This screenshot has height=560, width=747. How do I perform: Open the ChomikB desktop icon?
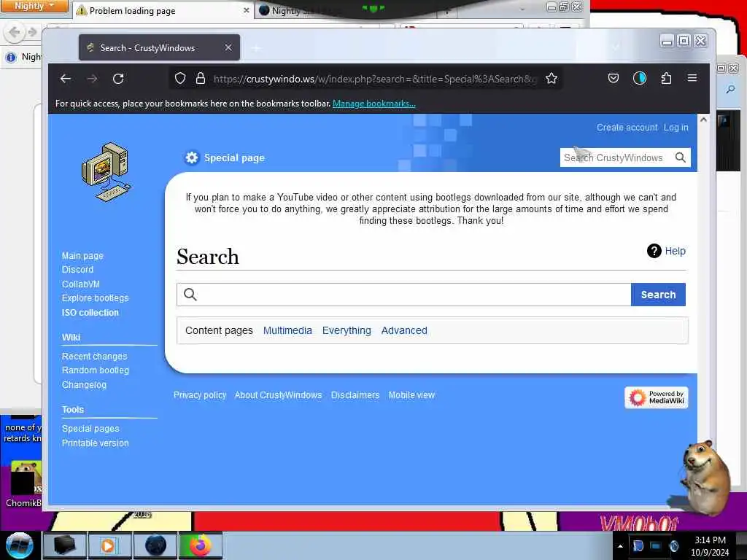[23, 483]
